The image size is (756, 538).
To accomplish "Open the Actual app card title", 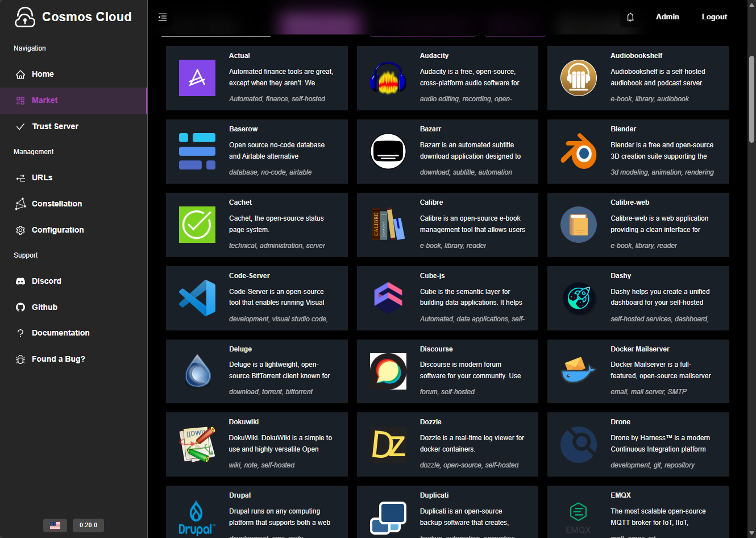I will [239, 56].
